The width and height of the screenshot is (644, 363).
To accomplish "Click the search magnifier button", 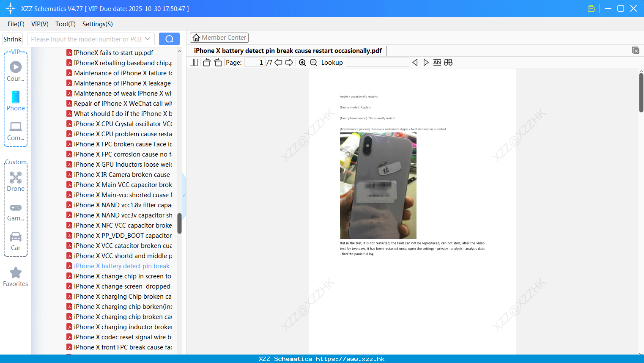I will click(169, 39).
